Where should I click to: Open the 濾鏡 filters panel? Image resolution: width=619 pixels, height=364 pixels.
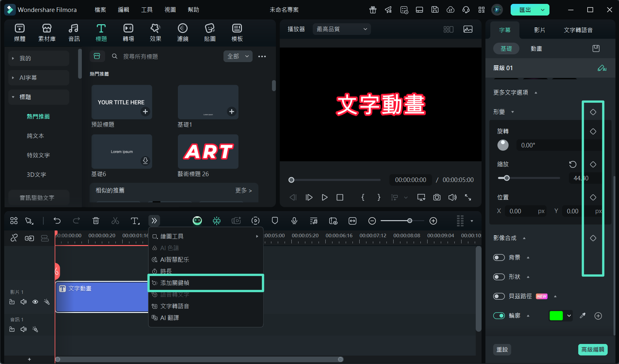(x=183, y=33)
